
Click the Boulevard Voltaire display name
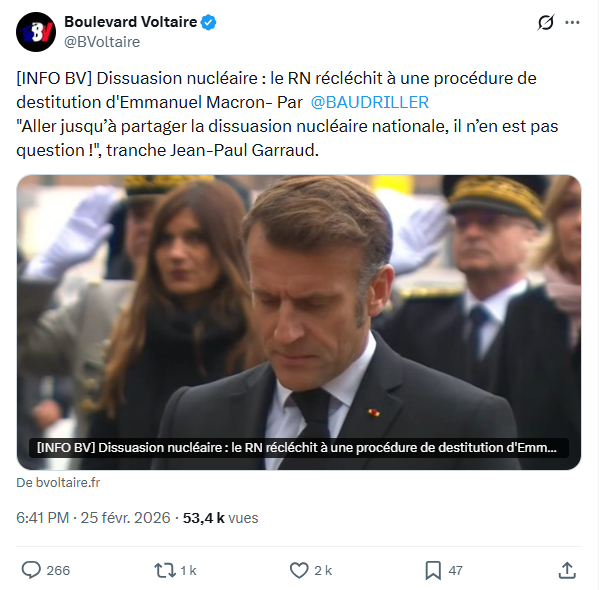tap(130, 22)
